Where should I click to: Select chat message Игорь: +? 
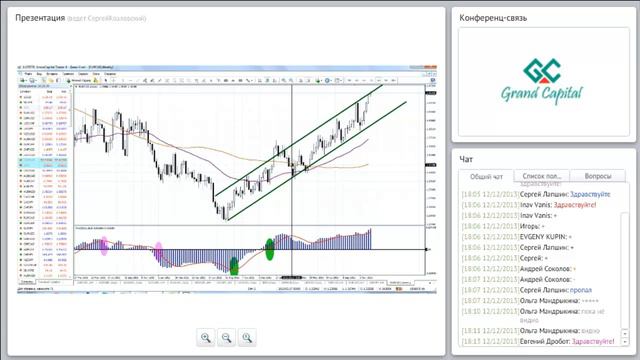pyautogui.click(x=503, y=226)
